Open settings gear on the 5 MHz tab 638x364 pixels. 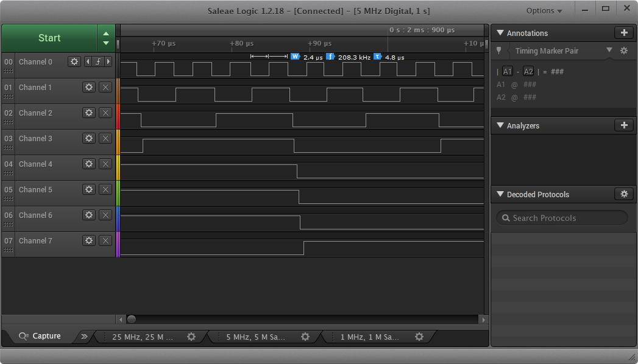click(x=305, y=337)
